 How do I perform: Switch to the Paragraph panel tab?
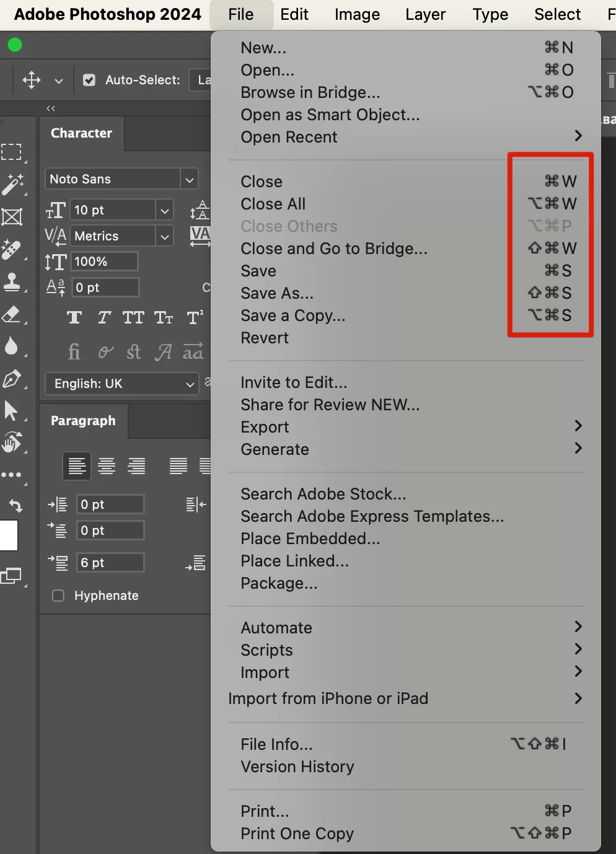pyautogui.click(x=83, y=421)
